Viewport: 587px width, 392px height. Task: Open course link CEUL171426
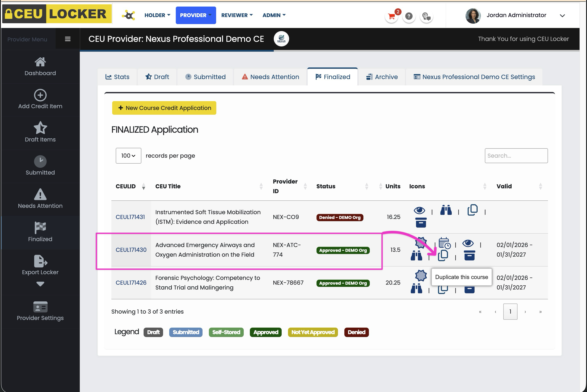click(131, 283)
